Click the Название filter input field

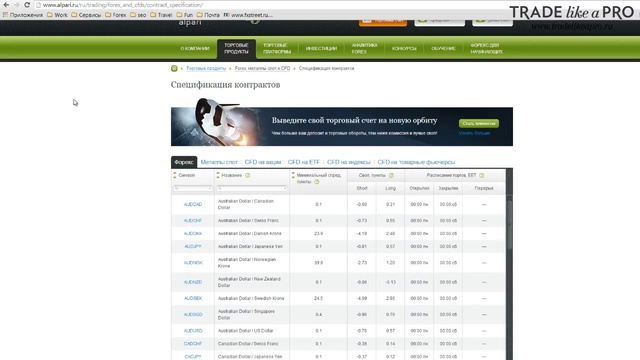click(x=252, y=188)
